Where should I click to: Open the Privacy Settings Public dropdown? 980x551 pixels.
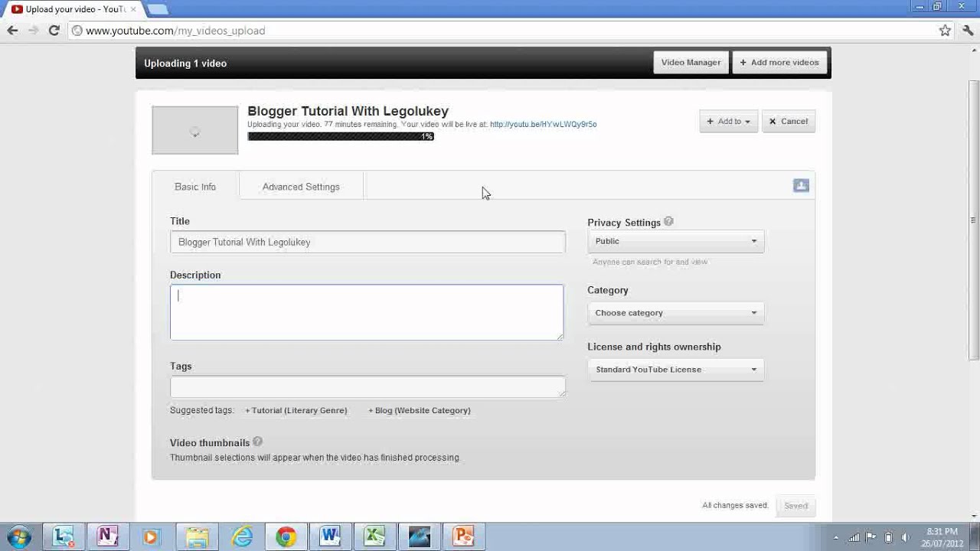click(676, 241)
